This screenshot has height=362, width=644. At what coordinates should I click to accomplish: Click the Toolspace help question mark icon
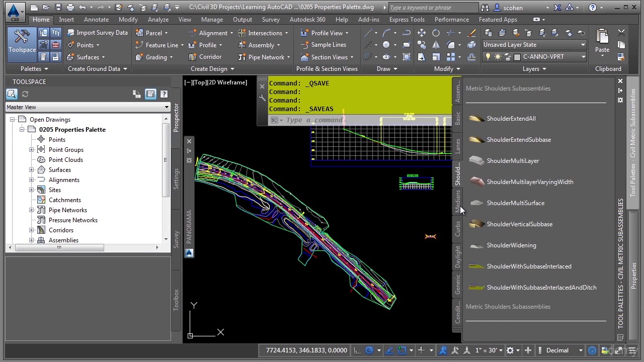164,94
